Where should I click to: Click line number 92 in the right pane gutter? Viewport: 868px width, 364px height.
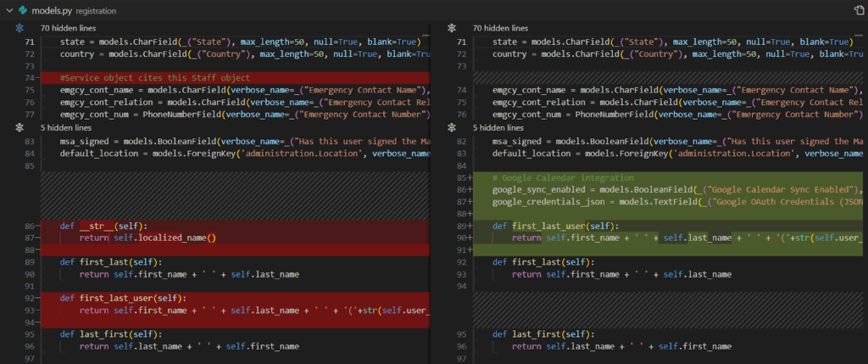coord(462,262)
